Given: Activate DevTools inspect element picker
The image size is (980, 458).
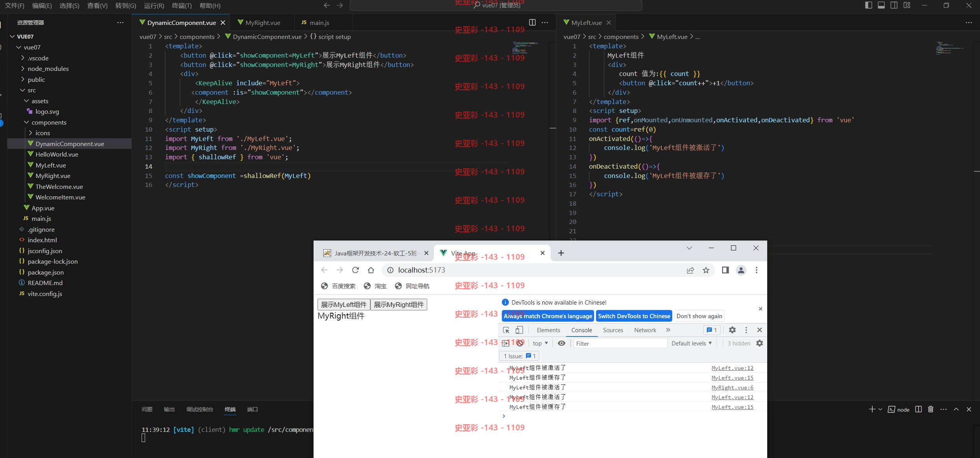Looking at the screenshot, I should [x=506, y=330].
